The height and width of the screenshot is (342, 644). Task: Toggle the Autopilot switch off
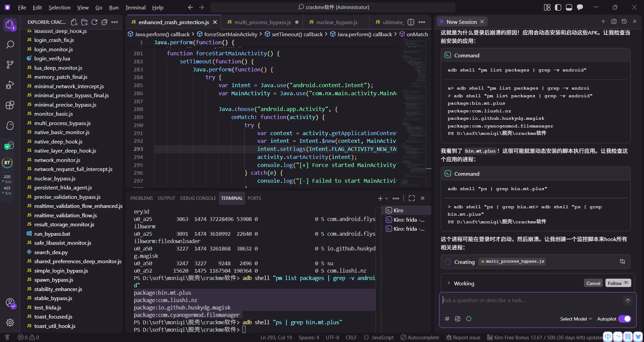(625, 319)
